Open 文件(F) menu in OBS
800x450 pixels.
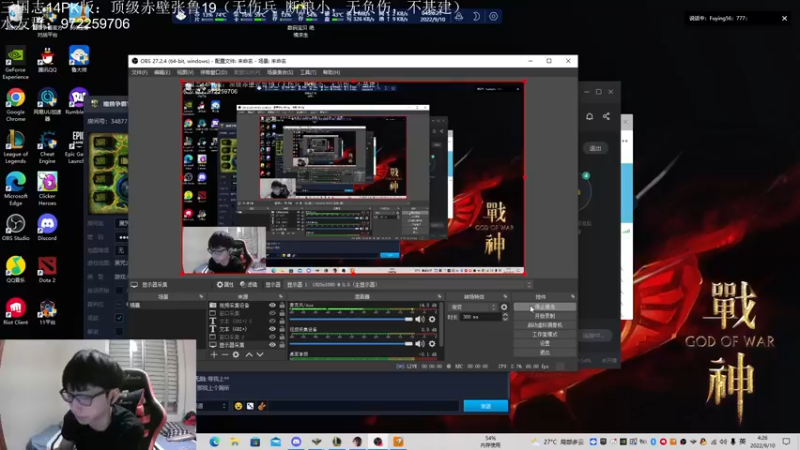(x=139, y=72)
